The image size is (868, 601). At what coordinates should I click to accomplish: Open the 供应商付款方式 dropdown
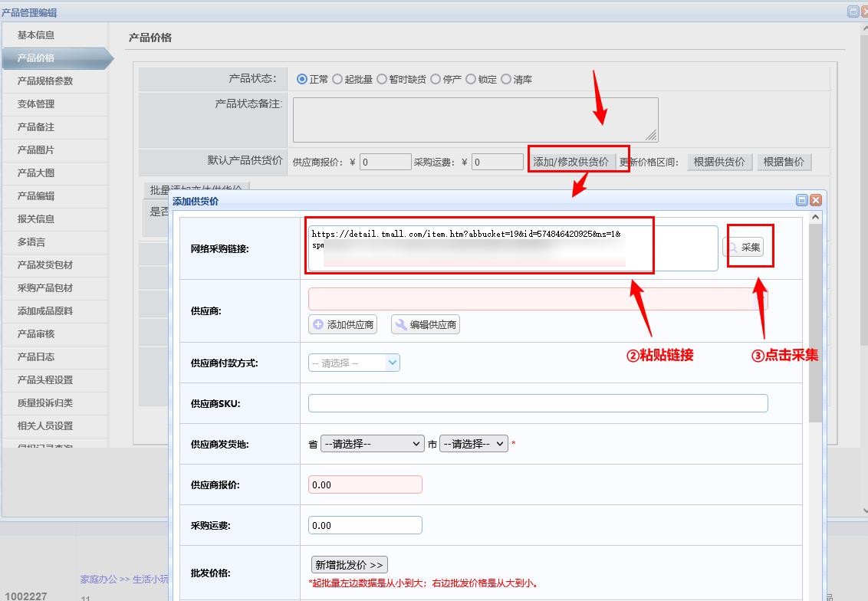[354, 363]
